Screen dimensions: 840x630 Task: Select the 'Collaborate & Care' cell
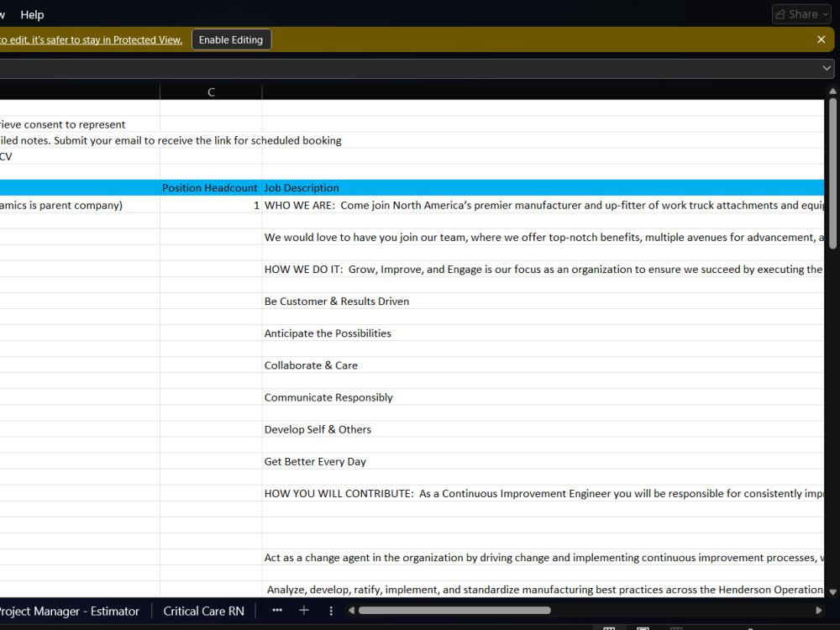[543, 365]
